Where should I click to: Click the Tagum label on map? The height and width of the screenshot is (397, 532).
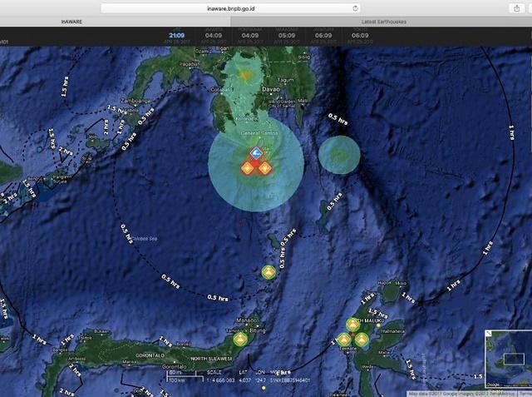(x=285, y=80)
